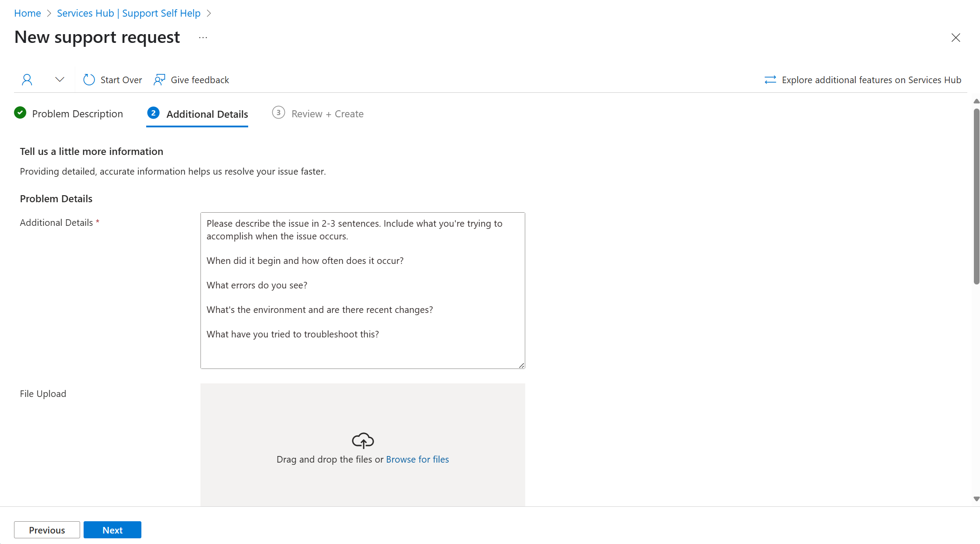Browse for files link in upload area
This screenshot has width=980, height=544.
[417, 459]
